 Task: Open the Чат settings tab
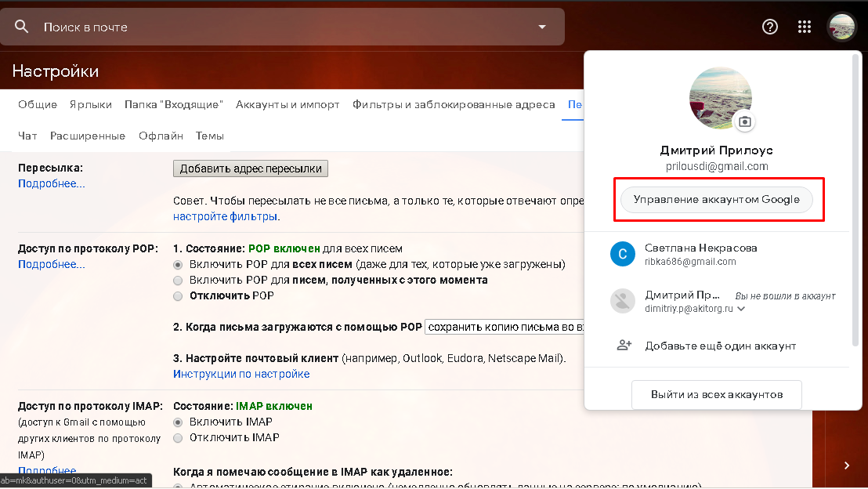(27, 136)
